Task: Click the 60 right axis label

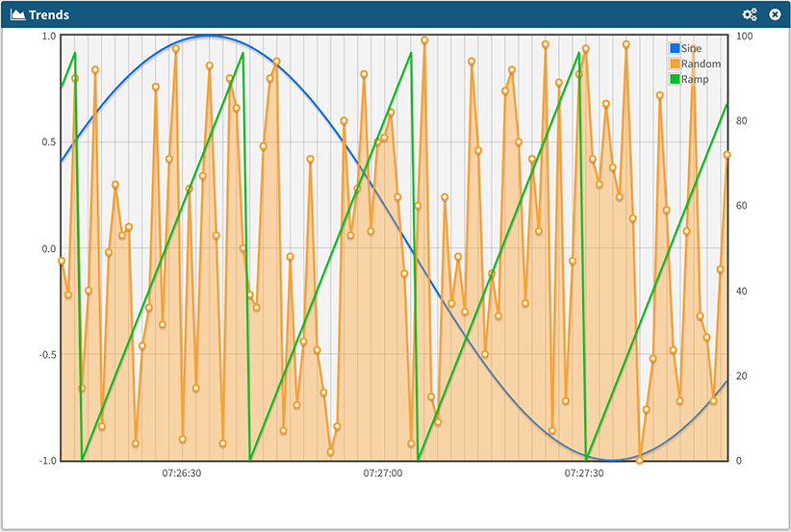Action: 741,206
